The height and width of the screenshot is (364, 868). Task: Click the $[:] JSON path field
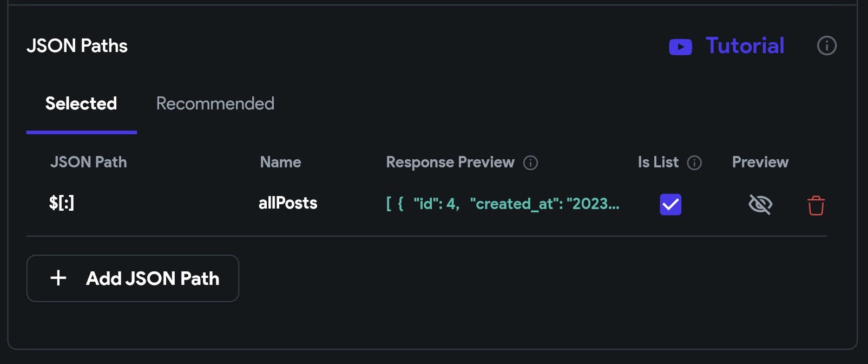[x=62, y=203]
